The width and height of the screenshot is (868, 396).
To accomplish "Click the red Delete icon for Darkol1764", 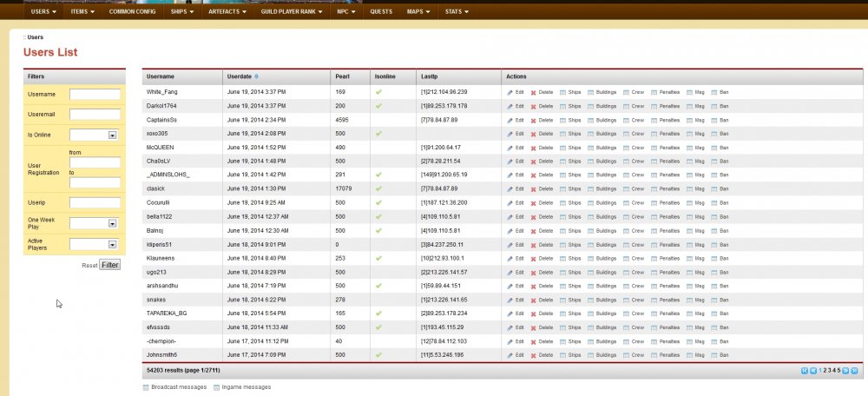I will pyautogui.click(x=534, y=106).
